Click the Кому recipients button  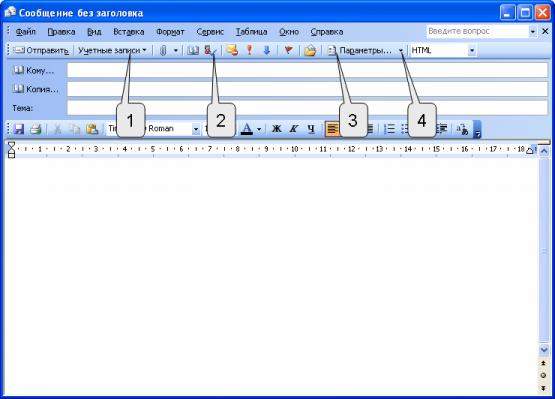(x=34, y=71)
